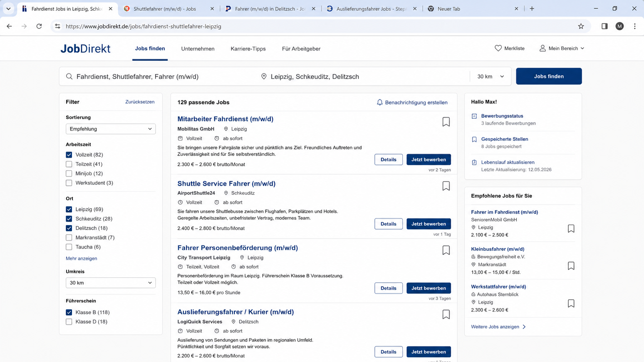Show Weitere Jobs anzeigen
Viewport: 644px width, 362px height.
498,327
